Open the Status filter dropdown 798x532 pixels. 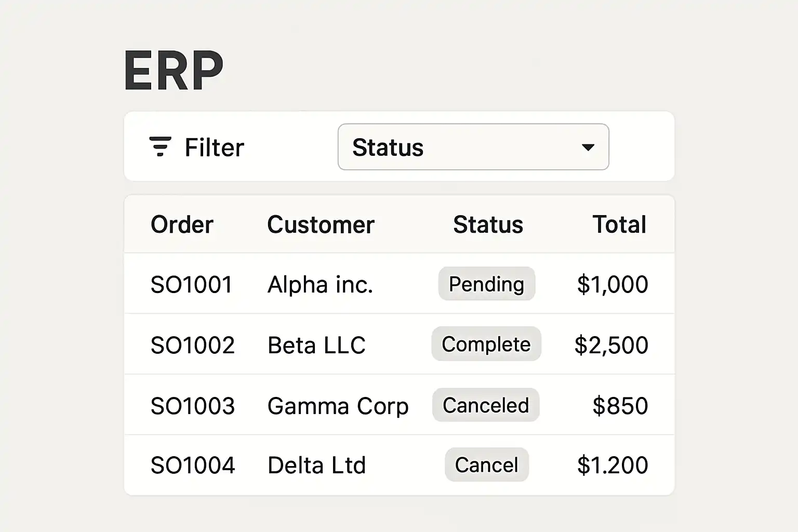coord(473,147)
